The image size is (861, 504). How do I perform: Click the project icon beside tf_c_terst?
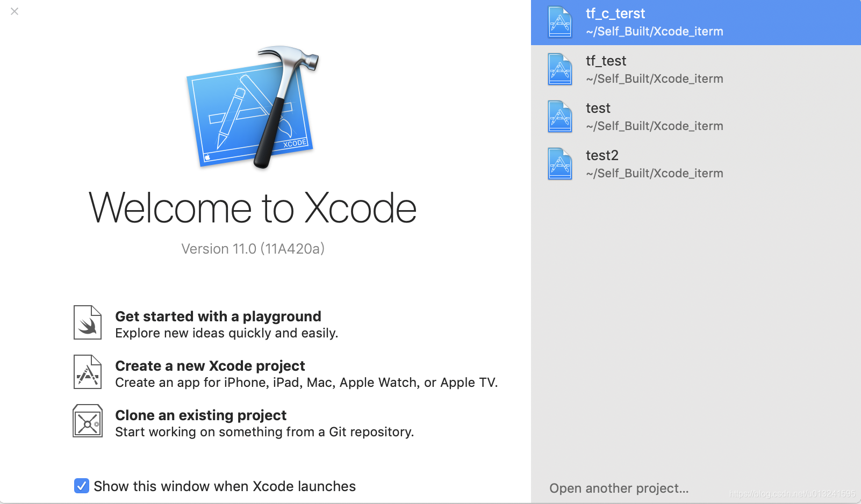coord(559,22)
